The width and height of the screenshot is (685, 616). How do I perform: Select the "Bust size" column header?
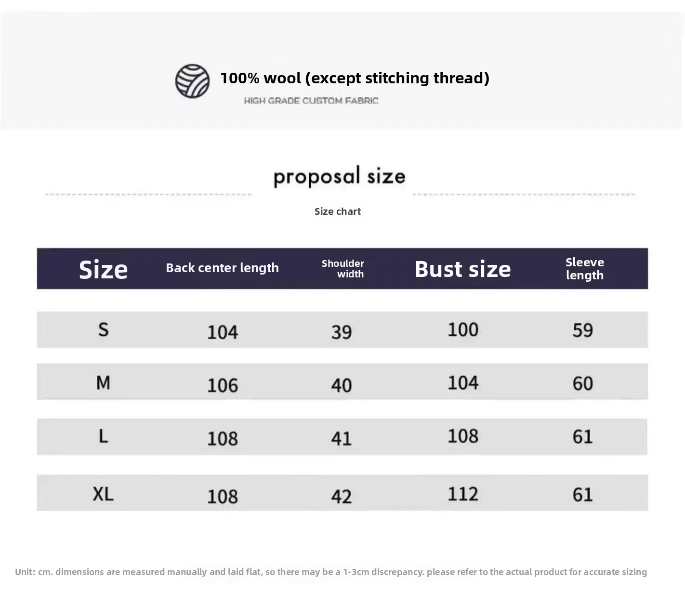[462, 269]
